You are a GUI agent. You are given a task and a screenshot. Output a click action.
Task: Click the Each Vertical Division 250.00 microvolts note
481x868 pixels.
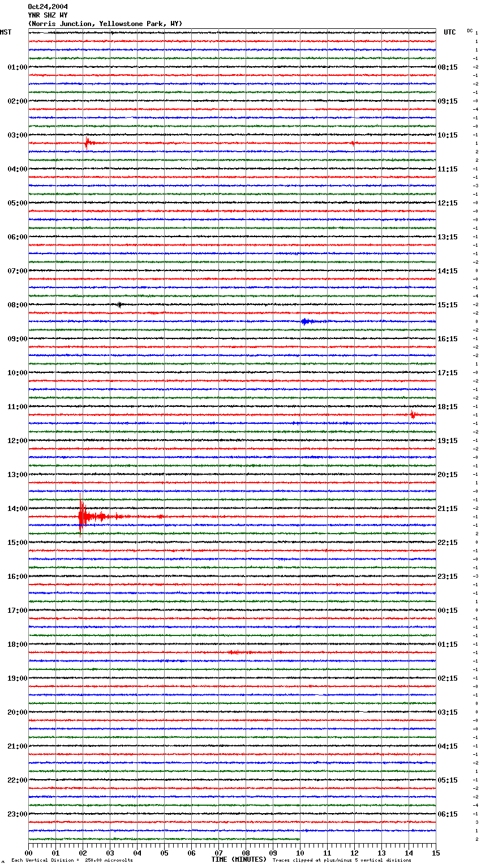pos(72,860)
